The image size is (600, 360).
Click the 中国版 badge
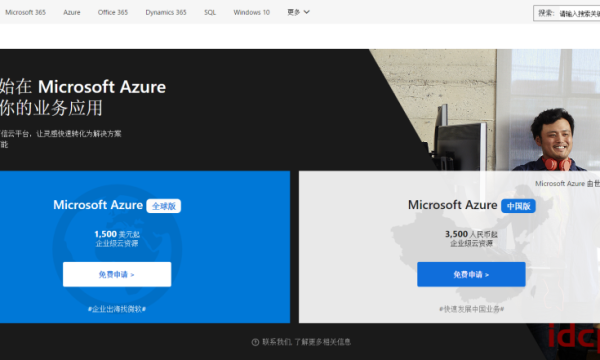point(518,206)
